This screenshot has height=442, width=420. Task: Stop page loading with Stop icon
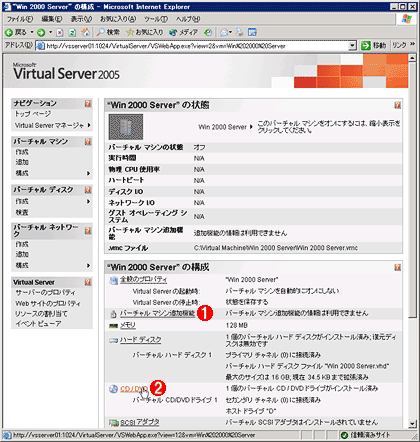[x=60, y=32]
